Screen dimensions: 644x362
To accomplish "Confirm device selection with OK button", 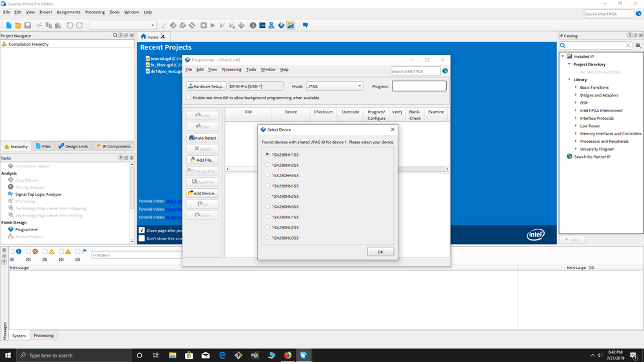I will [x=380, y=252].
